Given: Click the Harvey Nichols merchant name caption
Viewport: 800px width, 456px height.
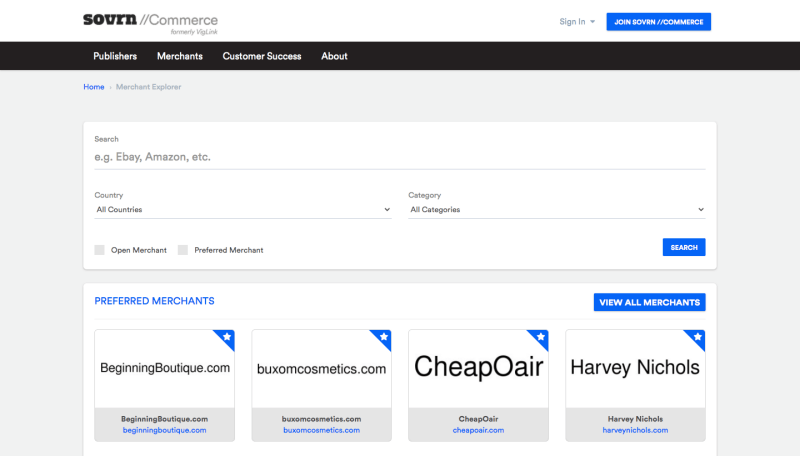Looking at the screenshot, I should [635, 419].
